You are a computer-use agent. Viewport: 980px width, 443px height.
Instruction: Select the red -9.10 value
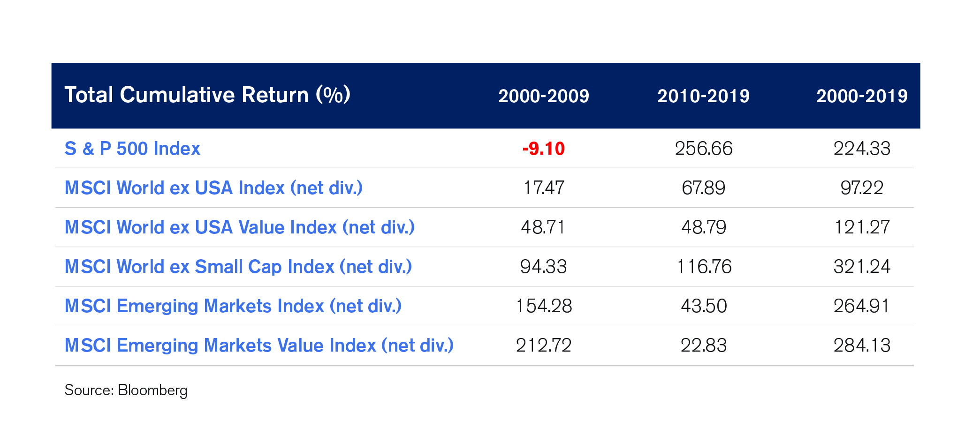click(x=544, y=149)
